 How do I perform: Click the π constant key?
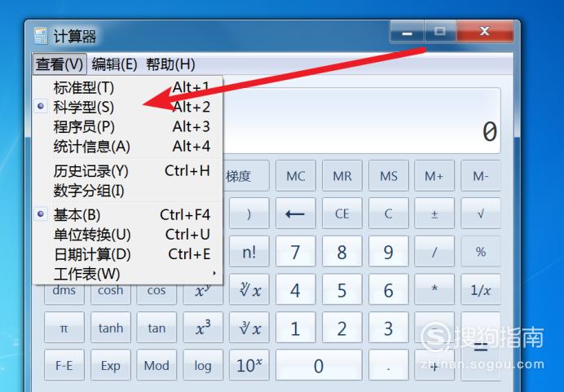point(64,328)
